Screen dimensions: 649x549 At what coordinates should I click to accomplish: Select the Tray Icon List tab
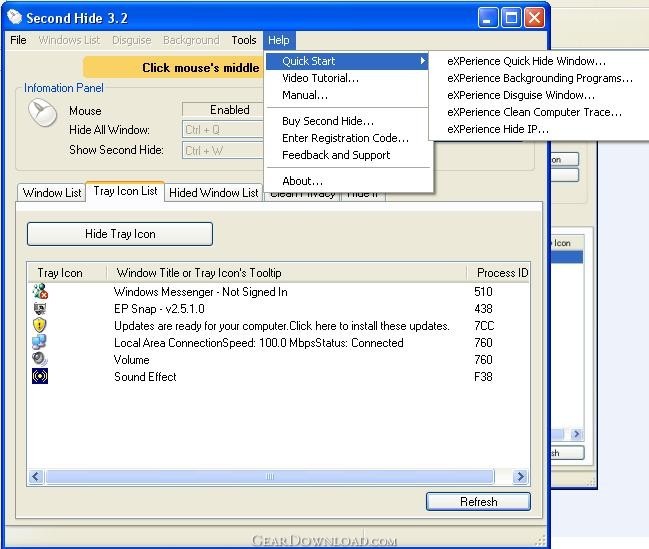point(125,191)
